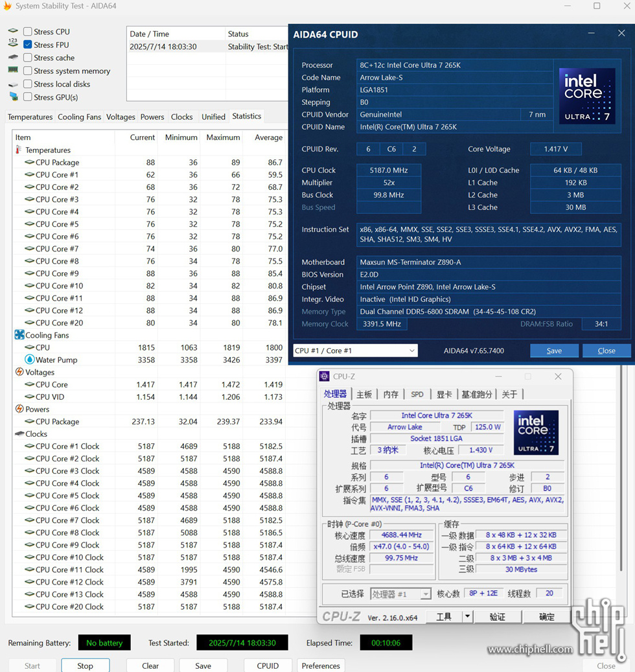Click the Save button at bottom of stability test
635x672 pixels.
[x=203, y=666]
